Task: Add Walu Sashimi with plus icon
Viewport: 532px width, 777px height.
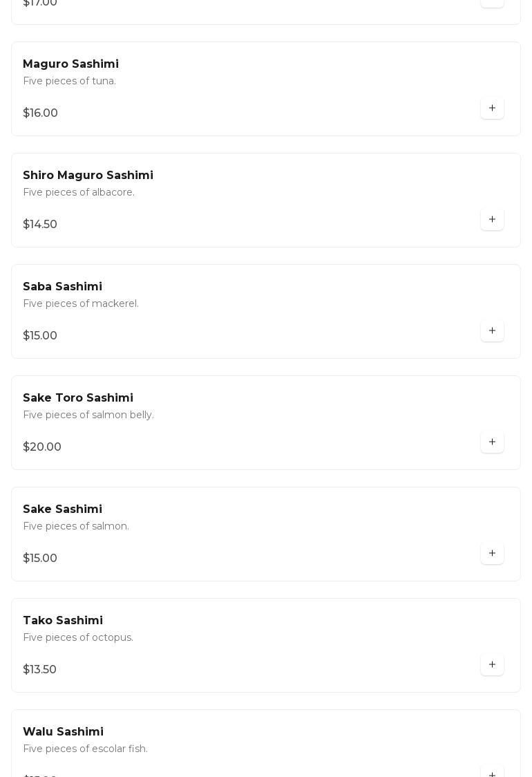Action: pyautogui.click(x=492, y=774)
